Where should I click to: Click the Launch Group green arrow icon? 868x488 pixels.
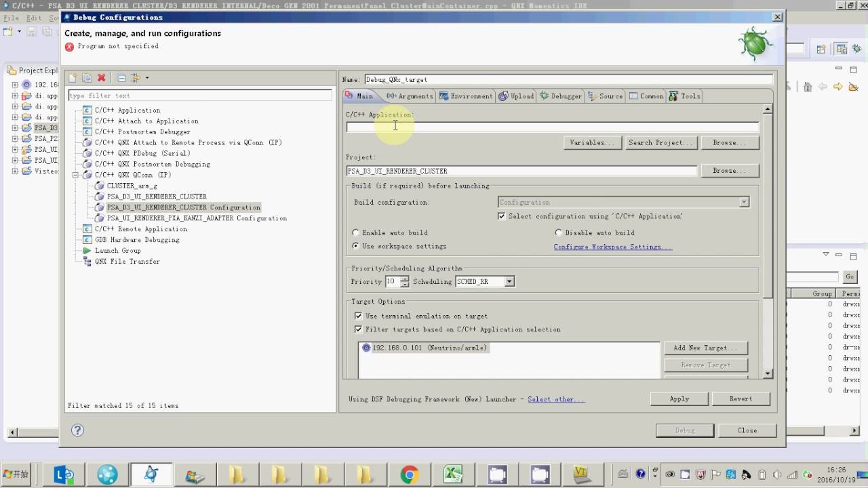[87, 251]
